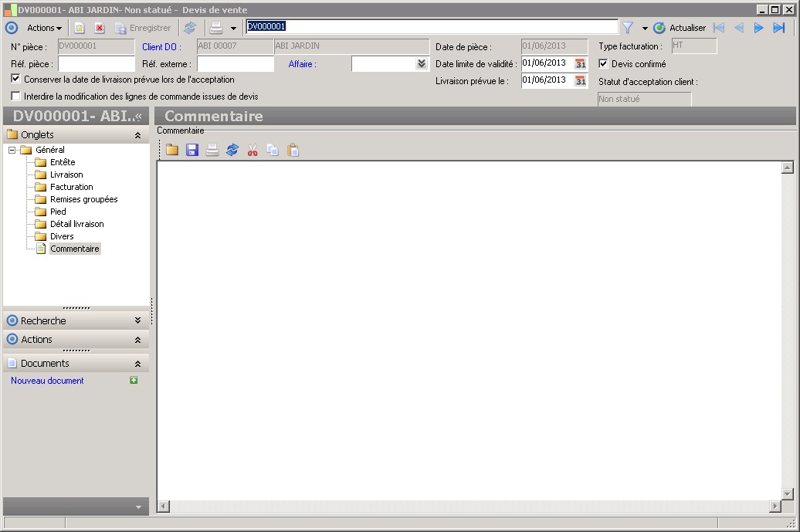Click the scissors cut icon
The width and height of the screenshot is (800, 532).
253,151
